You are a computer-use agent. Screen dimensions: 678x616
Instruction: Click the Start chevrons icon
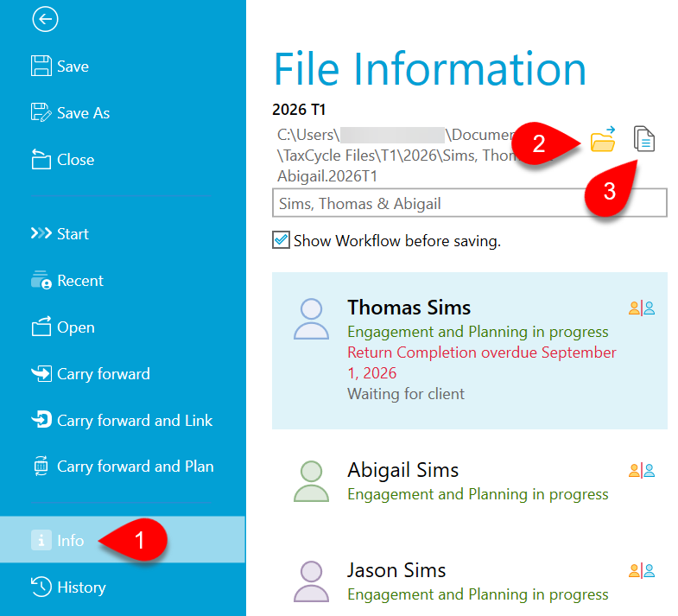coord(41,233)
